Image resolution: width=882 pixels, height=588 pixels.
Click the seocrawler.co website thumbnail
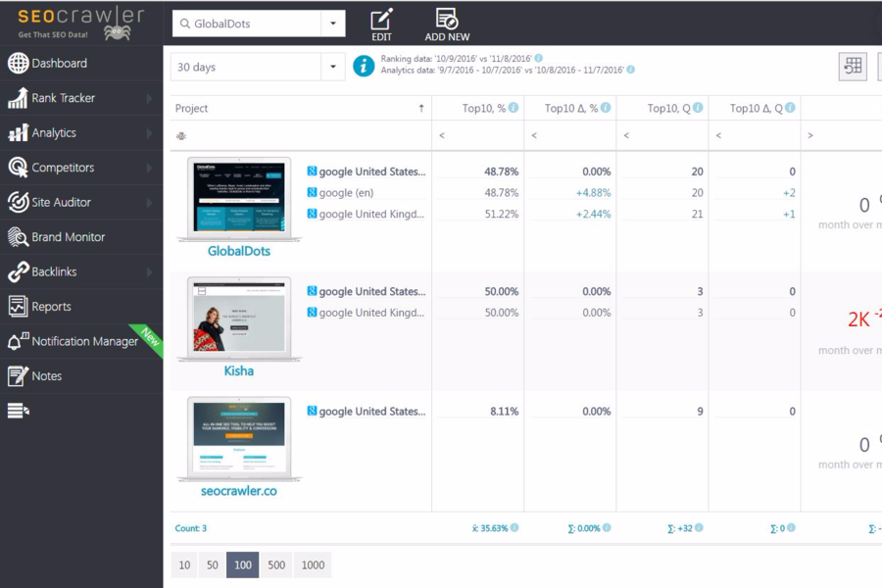click(239, 437)
